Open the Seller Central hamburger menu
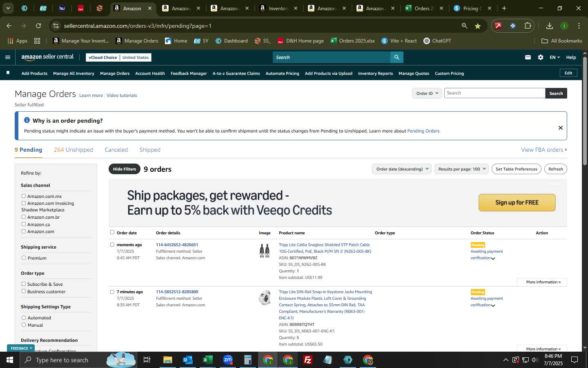The height and width of the screenshot is (368, 588). [x=7, y=57]
